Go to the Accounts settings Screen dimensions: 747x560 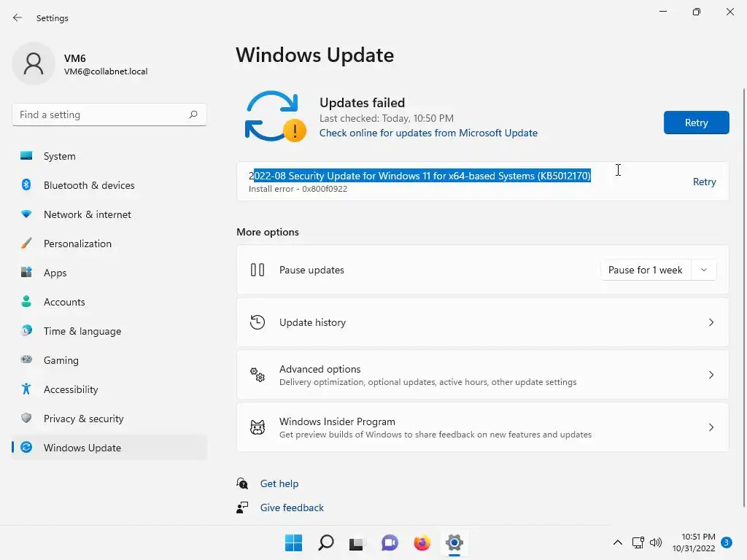pyautogui.click(x=109, y=302)
